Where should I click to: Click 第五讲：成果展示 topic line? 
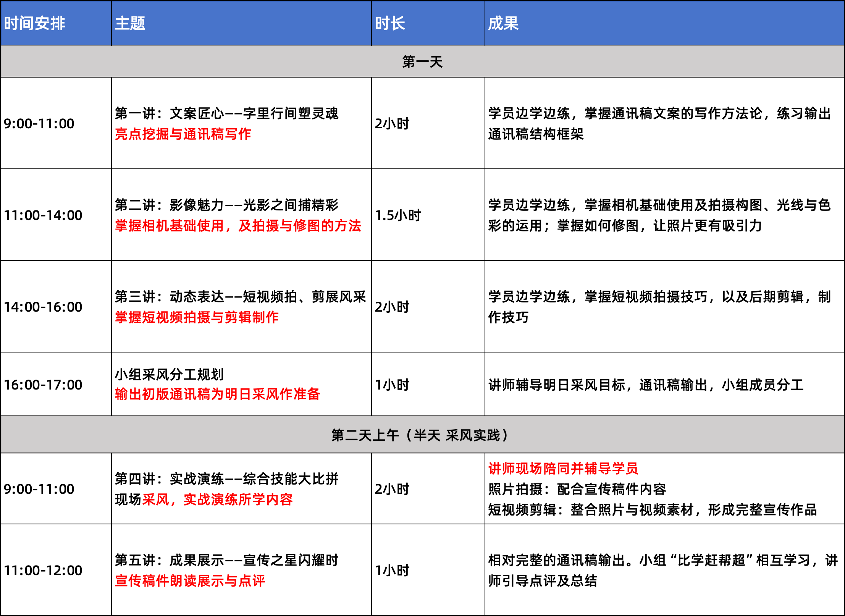227,560
